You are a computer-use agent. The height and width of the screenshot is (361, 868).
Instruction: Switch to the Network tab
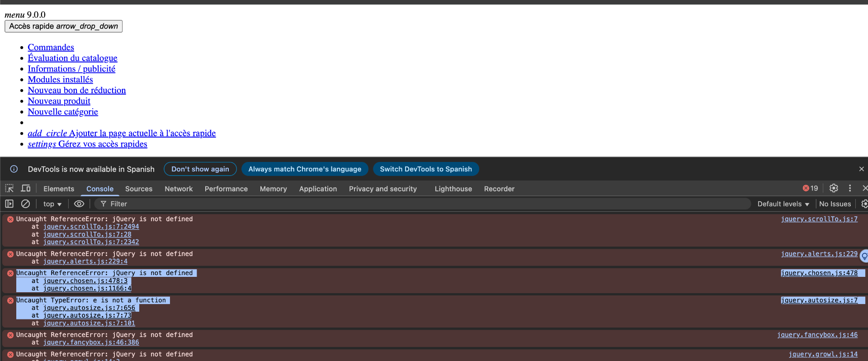[179, 189]
